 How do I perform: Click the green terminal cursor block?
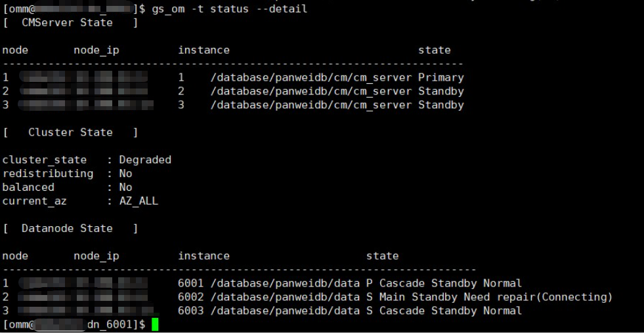pyautogui.click(x=155, y=324)
